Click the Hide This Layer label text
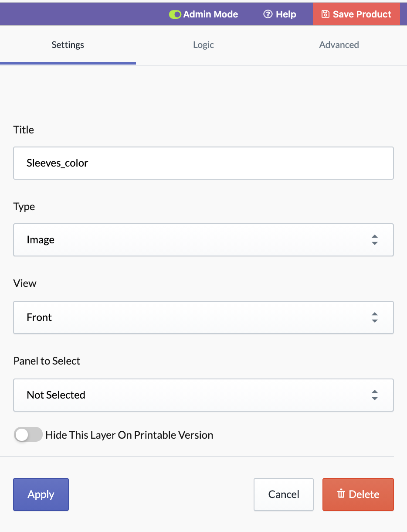 [129, 435]
